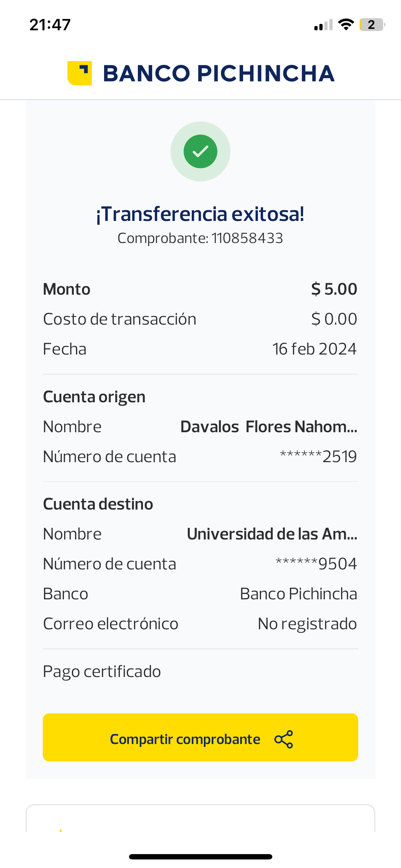The height and width of the screenshot is (868, 401).
Task: Tap the Pago certificado label
Action: [102, 671]
